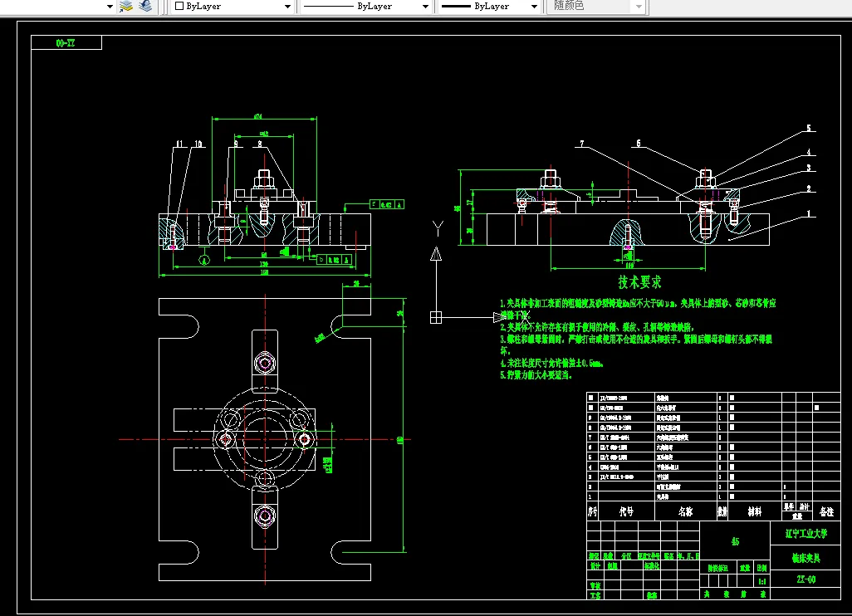Select the UCS icon Y axis arrow
The image size is (852, 616).
pyautogui.click(x=436, y=254)
